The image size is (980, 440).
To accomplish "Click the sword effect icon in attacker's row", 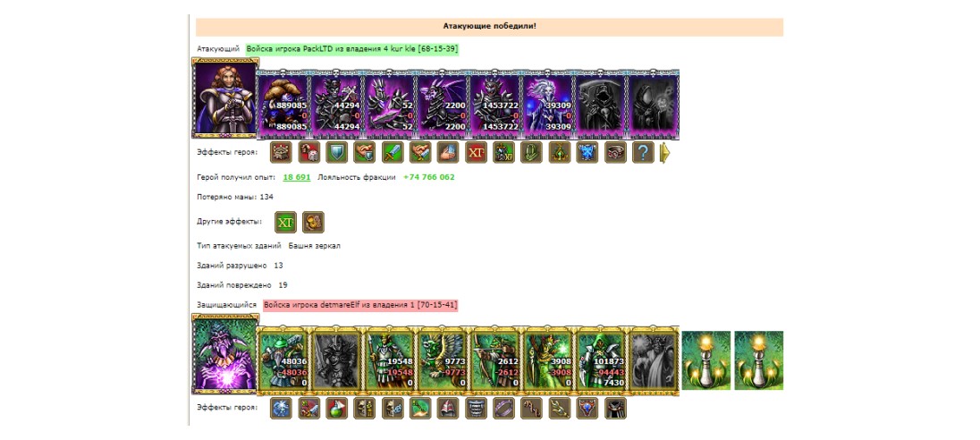I will 393,152.
